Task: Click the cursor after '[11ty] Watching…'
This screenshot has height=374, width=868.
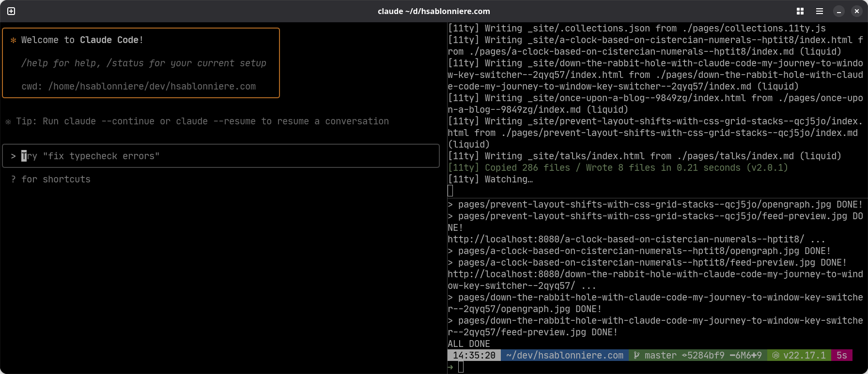Action: pyautogui.click(x=450, y=191)
